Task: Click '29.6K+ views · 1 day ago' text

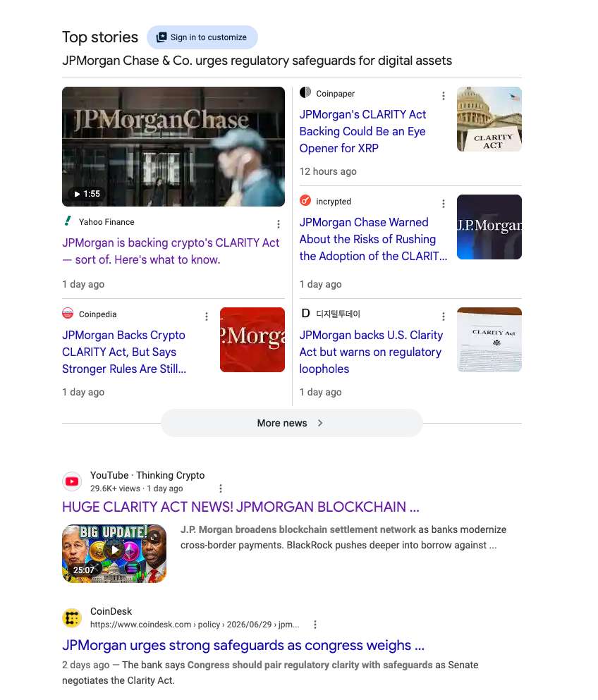Action: tap(137, 489)
